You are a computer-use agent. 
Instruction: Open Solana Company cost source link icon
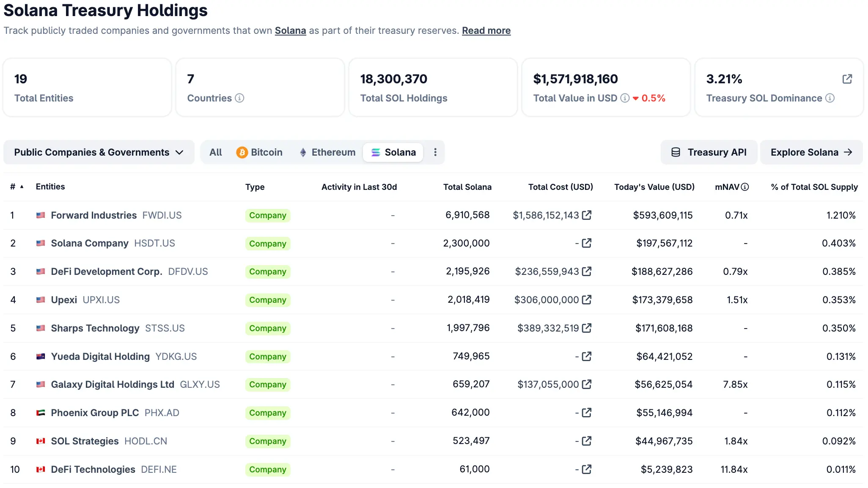pyautogui.click(x=587, y=243)
